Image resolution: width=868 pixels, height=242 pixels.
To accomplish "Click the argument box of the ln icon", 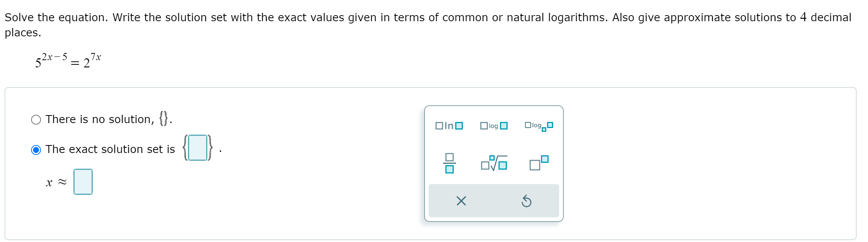I will pyautogui.click(x=459, y=126).
